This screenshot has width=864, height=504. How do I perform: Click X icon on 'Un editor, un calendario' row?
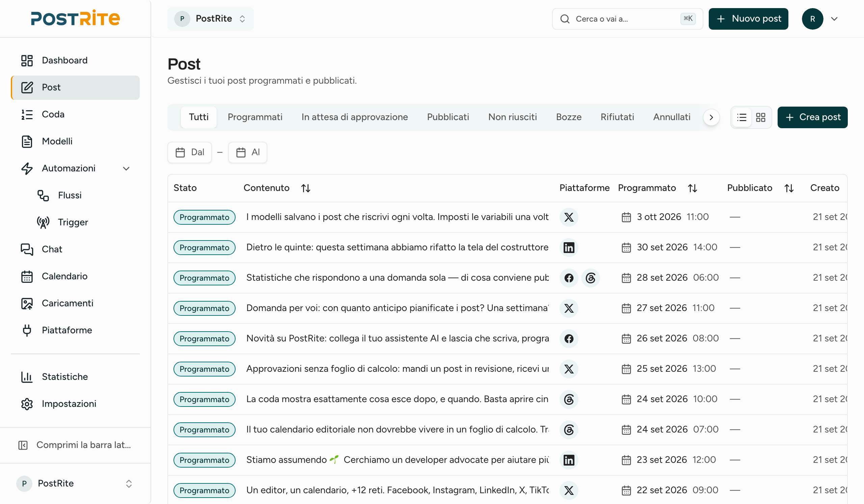coord(569,491)
